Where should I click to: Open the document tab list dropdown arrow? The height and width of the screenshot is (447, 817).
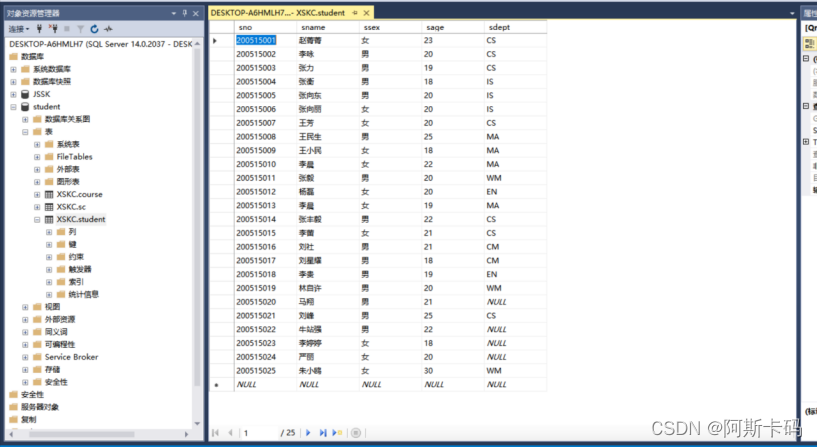(792, 13)
